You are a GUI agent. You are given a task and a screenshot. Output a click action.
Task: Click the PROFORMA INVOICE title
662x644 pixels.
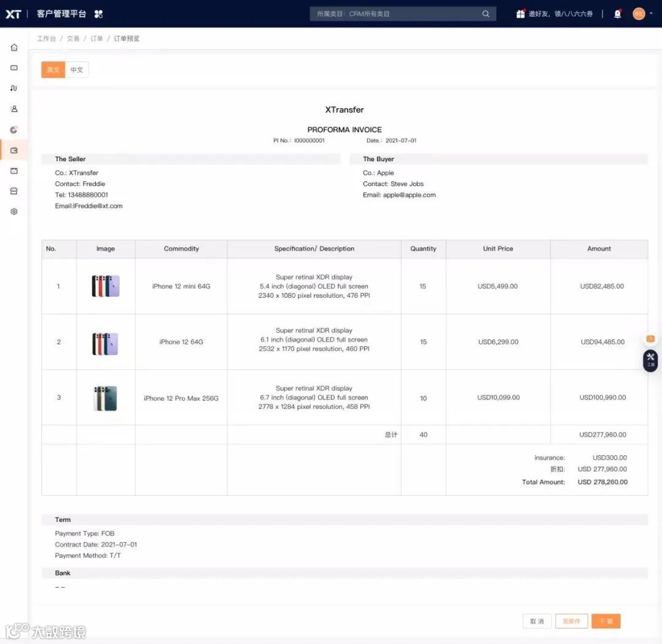coord(344,129)
